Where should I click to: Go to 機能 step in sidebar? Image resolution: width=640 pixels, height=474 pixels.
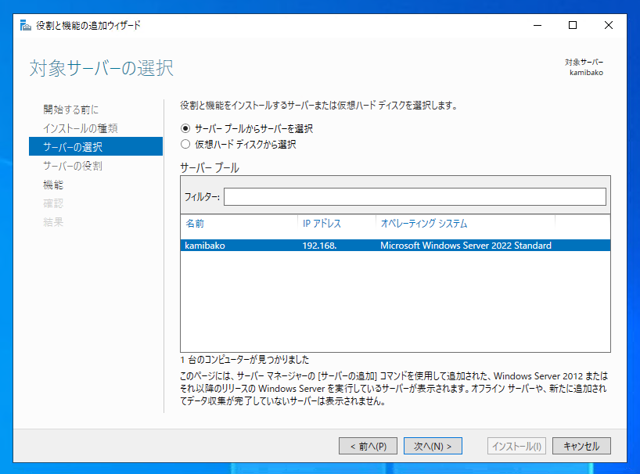click(53, 185)
